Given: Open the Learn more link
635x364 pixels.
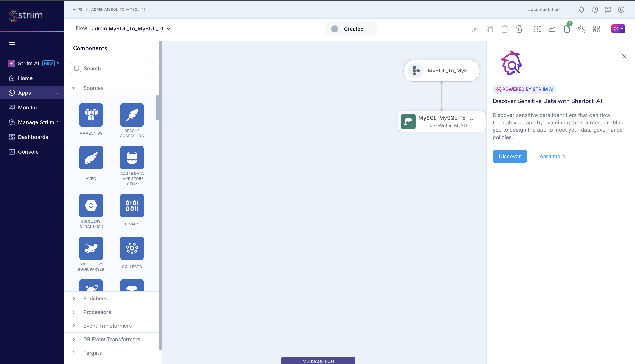Looking at the screenshot, I should point(551,156).
